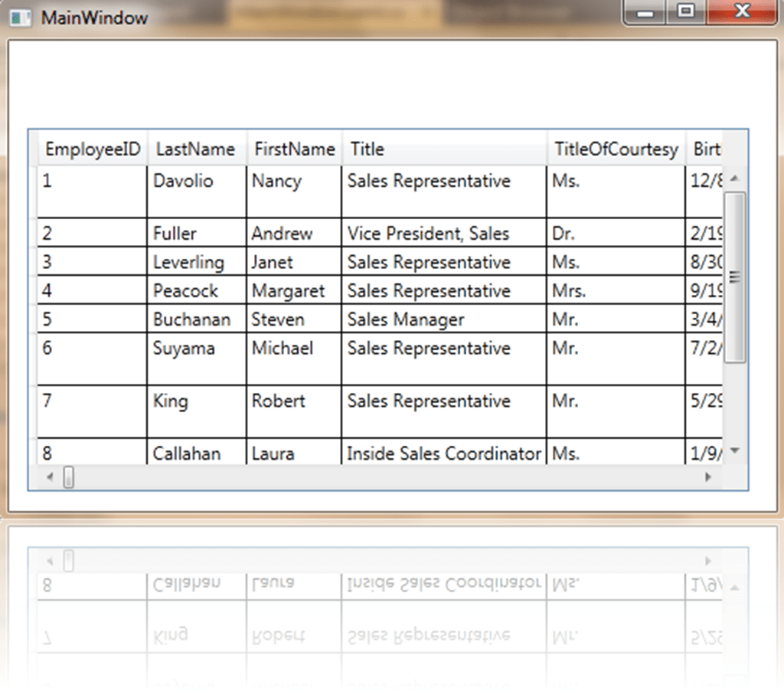Click the horizontal scrollbar thumb
This screenshot has height=691, width=784.
pos(69,477)
